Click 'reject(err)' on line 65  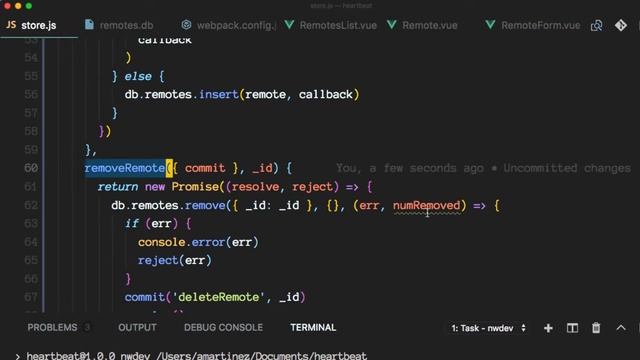(x=175, y=260)
